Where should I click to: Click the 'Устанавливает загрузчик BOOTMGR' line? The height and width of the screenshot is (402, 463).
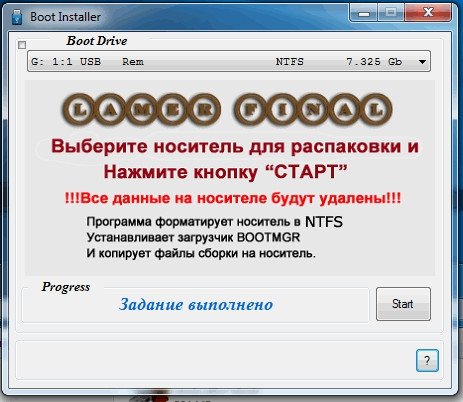point(193,237)
